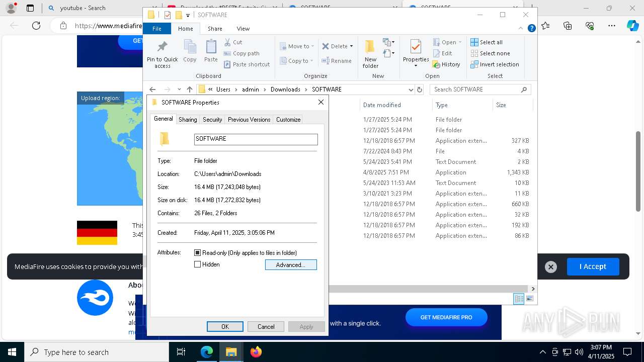Image resolution: width=644 pixels, height=362 pixels.
Task: Switch to View ribbon tab
Action: 243,29
